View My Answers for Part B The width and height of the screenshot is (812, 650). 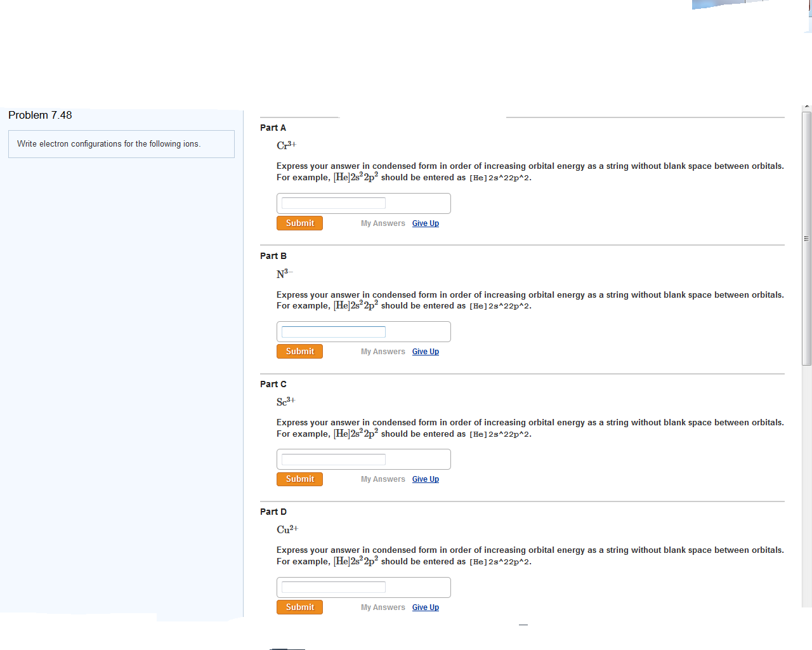[383, 351]
